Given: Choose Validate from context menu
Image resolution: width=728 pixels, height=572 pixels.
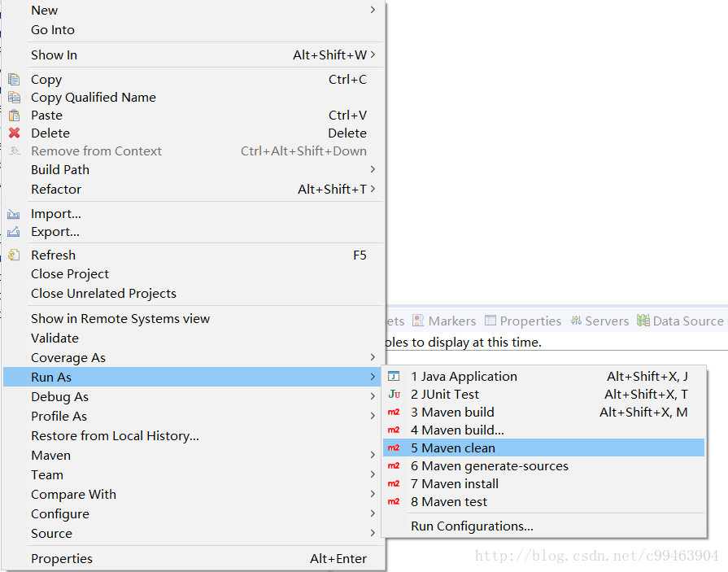Looking at the screenshot, I should click(193, 338).
